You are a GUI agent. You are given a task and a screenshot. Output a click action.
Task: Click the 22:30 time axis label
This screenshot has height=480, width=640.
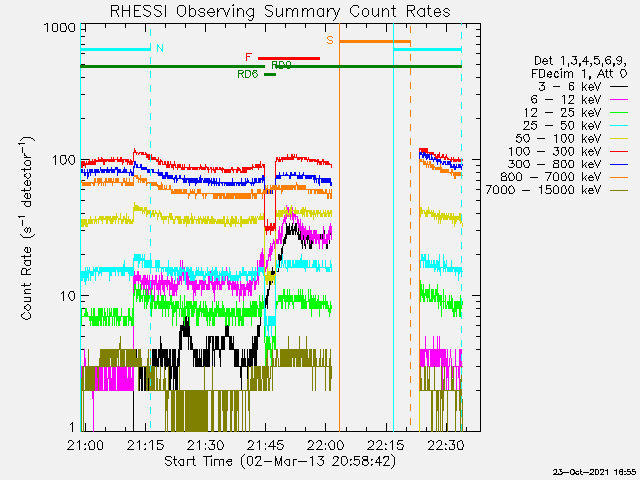point(446,445)
